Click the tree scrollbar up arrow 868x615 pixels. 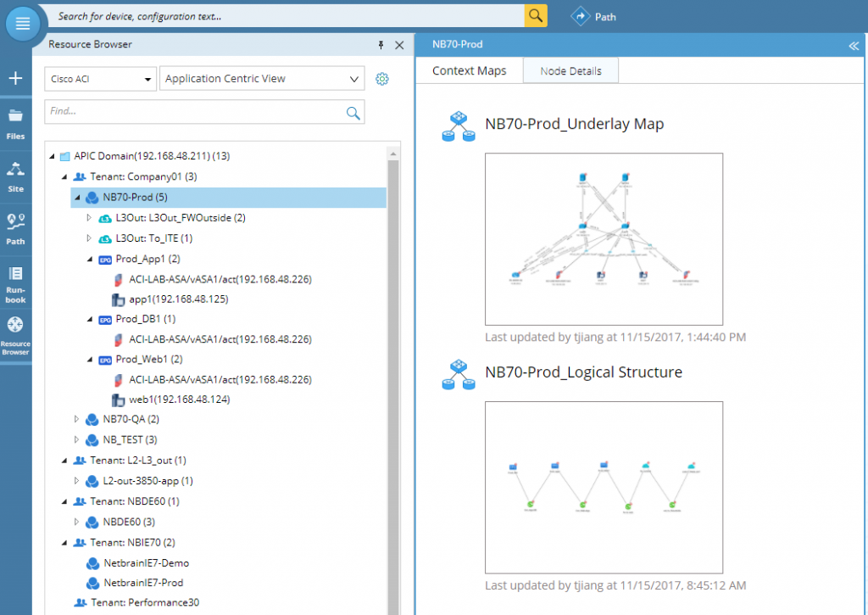coord(393,154)
